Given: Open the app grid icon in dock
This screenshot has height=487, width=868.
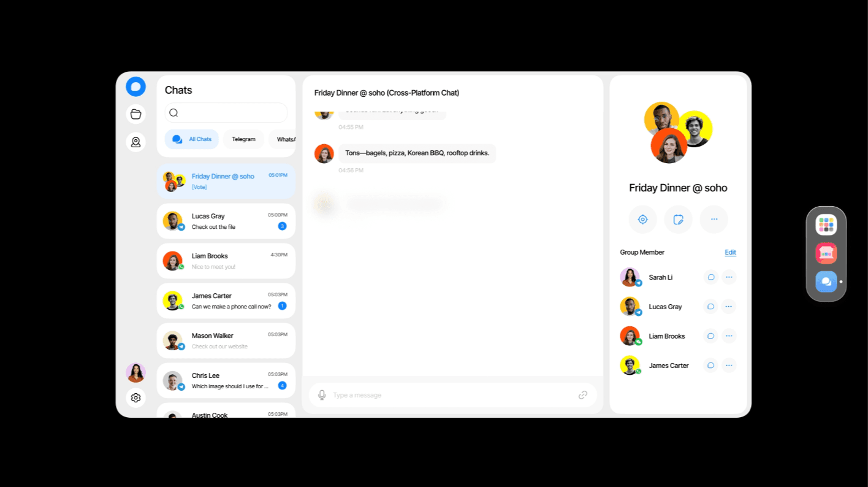Looking at the screenshot, I should coord(826,225).
